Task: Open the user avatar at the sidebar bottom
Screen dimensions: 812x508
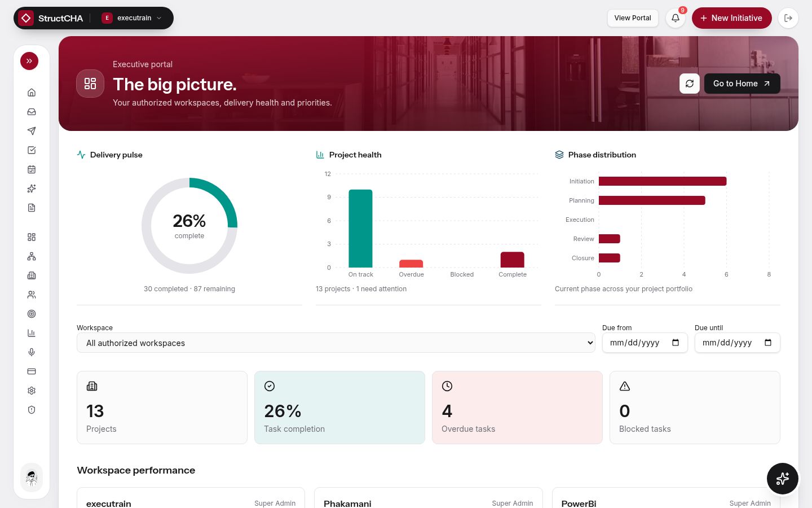Action: pos(32,478)
